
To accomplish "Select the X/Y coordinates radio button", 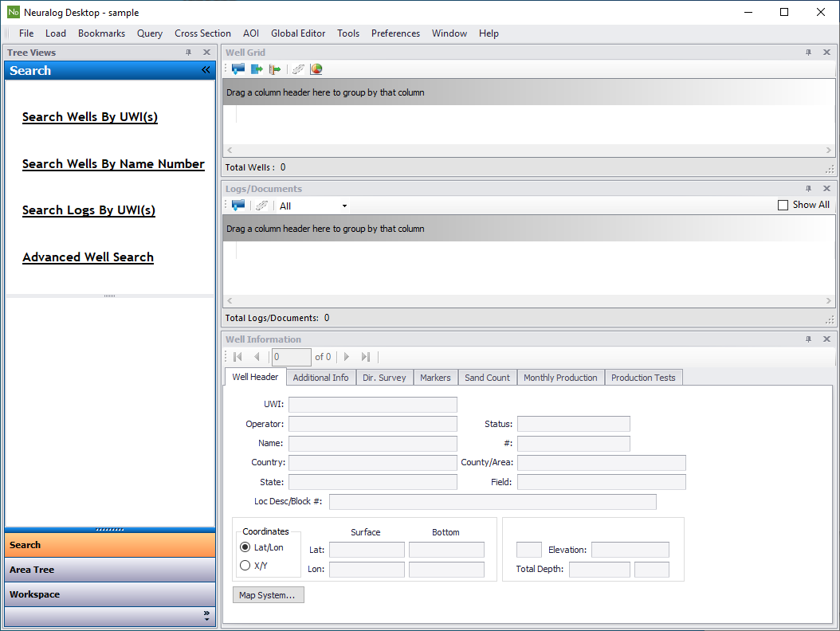I will coord(245,565).
